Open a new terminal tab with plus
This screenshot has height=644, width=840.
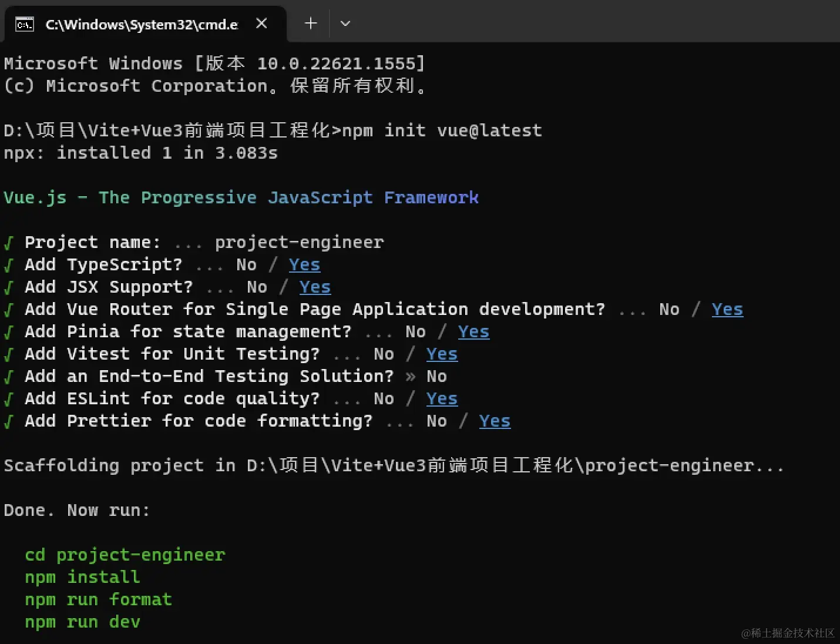311,24
